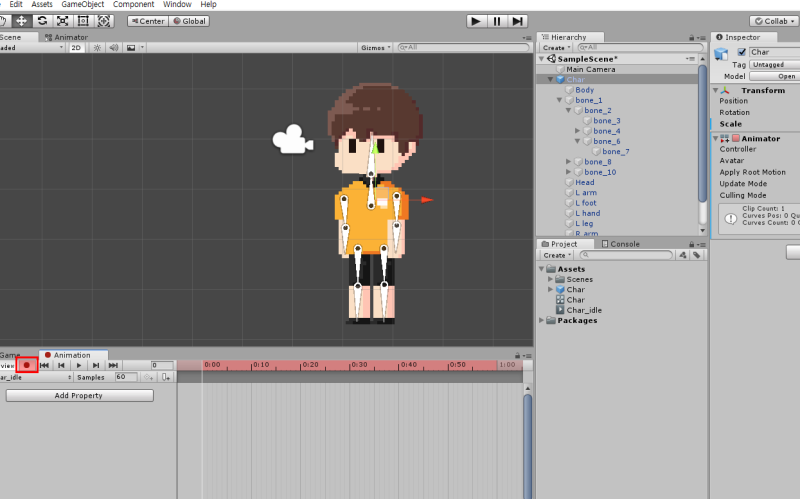Image resolution: width=800 pixels, height=499 pixels.
Task: Select the Rect Transform tool
Action: [x=83, y=21]
